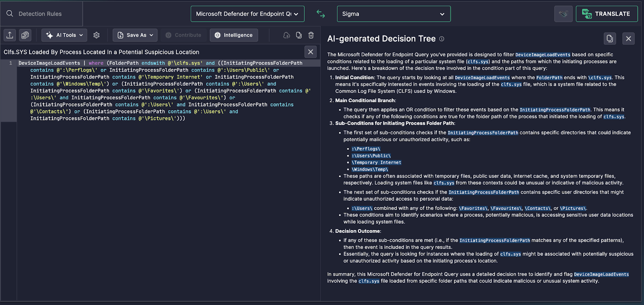Click the Contribute button

183,35
